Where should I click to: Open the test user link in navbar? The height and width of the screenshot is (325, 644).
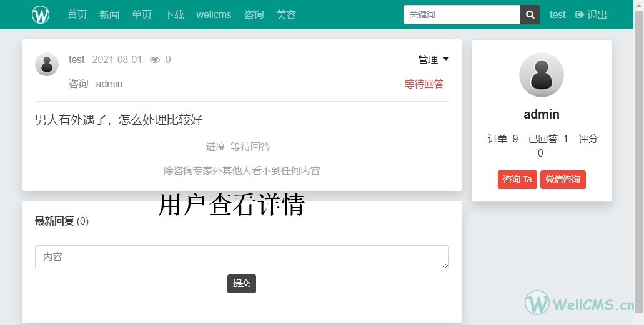557,15
